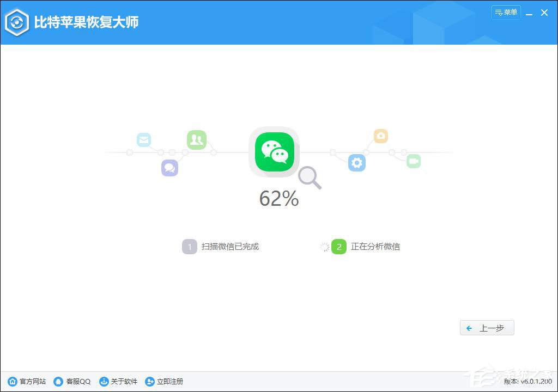This screenshot has height=392, width=558.
Task: Click the WeChat icon in the scan animation
Action: (274, 152)
